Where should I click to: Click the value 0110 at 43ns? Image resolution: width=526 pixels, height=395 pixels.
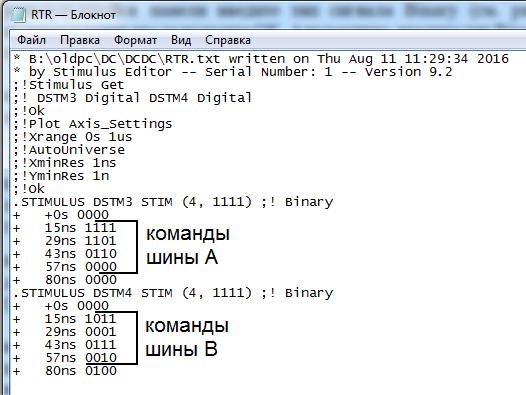(101, 254)
